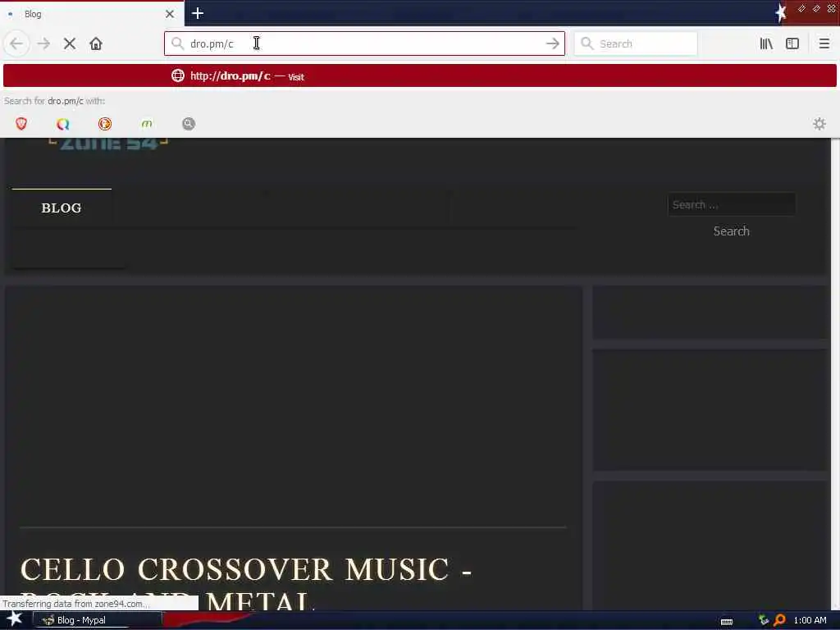This screenshot has width=840, height=630.
Task: Click the page vertical scrollbar
Action: click(835, 373)
